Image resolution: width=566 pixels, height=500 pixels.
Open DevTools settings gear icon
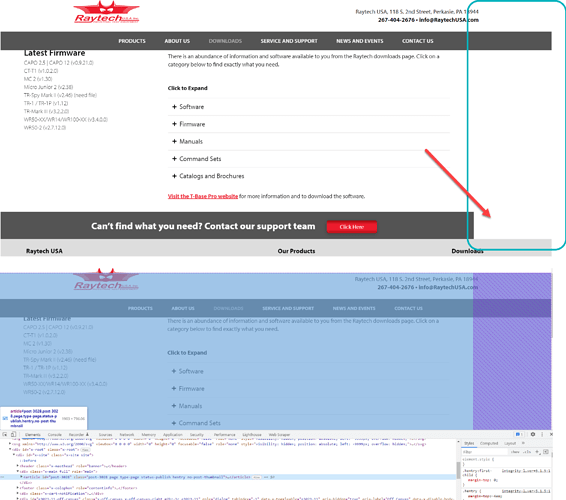pyautogui.click(x=533, y=434)
